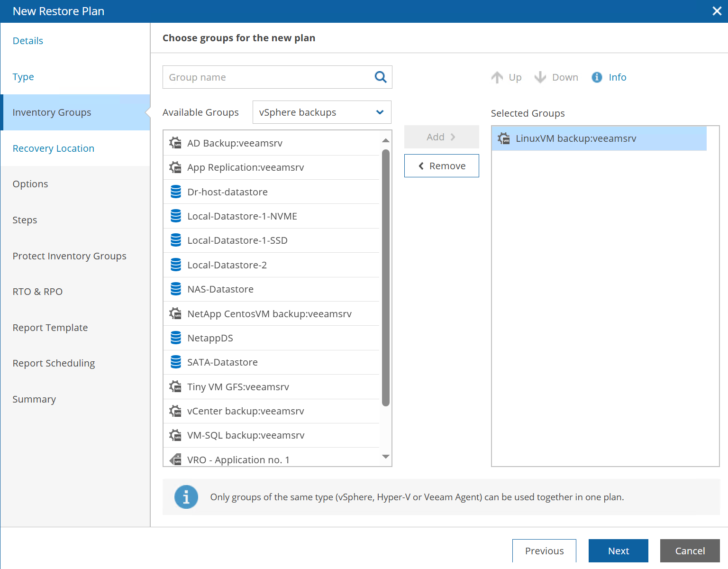Click the Down arrow icon
Viewport: 728px width, 569px height.
pos(540,77)
